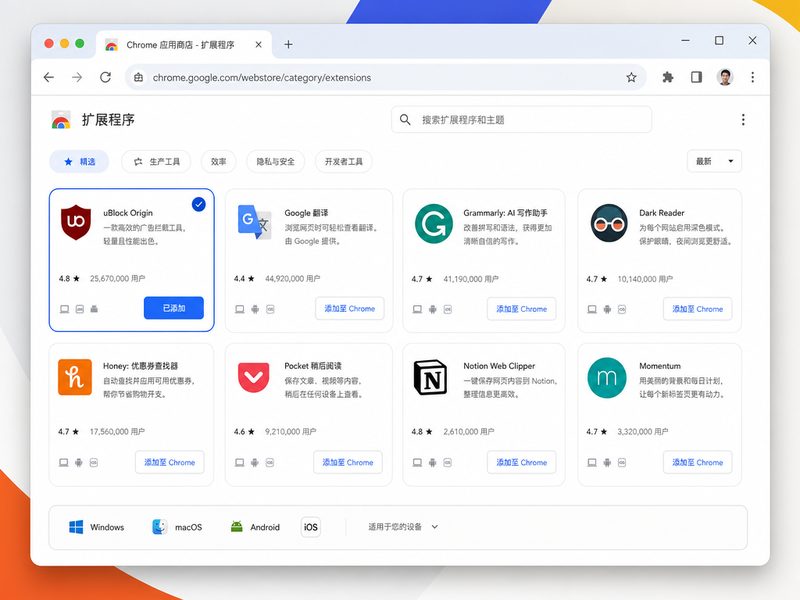800x600 pixels.
Task: Click the 搜索扩展程序和主题 search field
Action: tap(521, 120)
